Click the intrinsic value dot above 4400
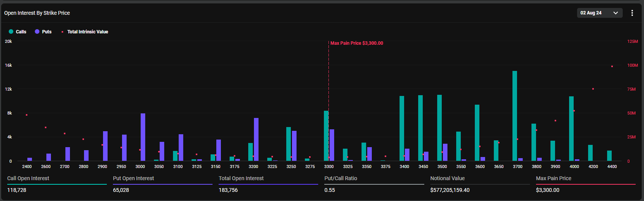The width and height of the screenshot is (644, 201). (612, 66)
